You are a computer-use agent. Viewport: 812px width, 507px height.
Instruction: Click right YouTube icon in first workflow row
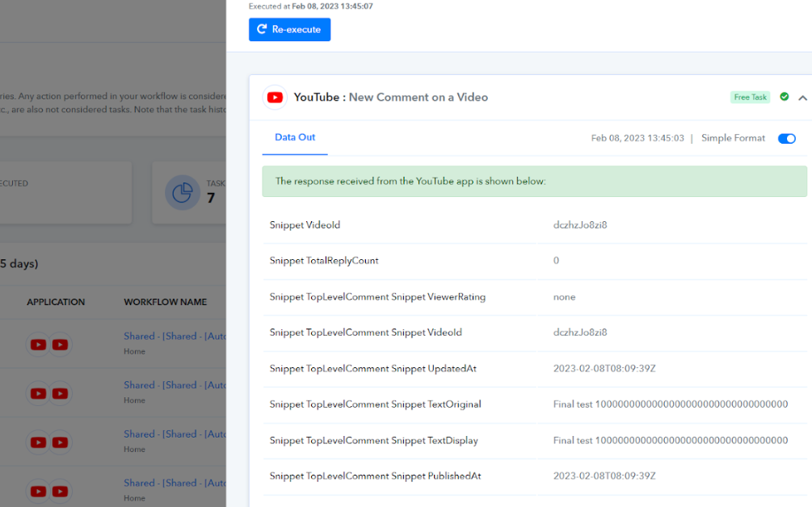point(60,345)
